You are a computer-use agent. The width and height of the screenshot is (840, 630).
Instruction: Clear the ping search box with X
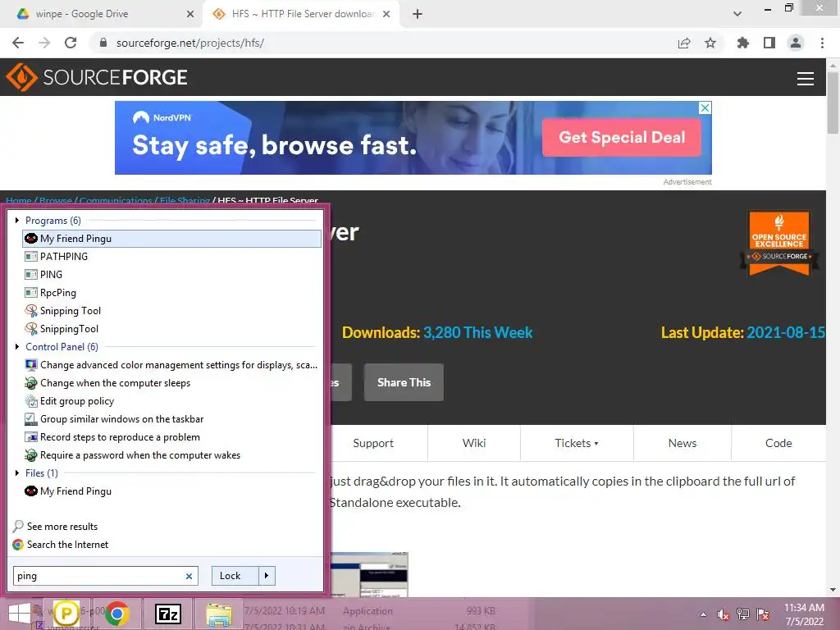(189, 577)
